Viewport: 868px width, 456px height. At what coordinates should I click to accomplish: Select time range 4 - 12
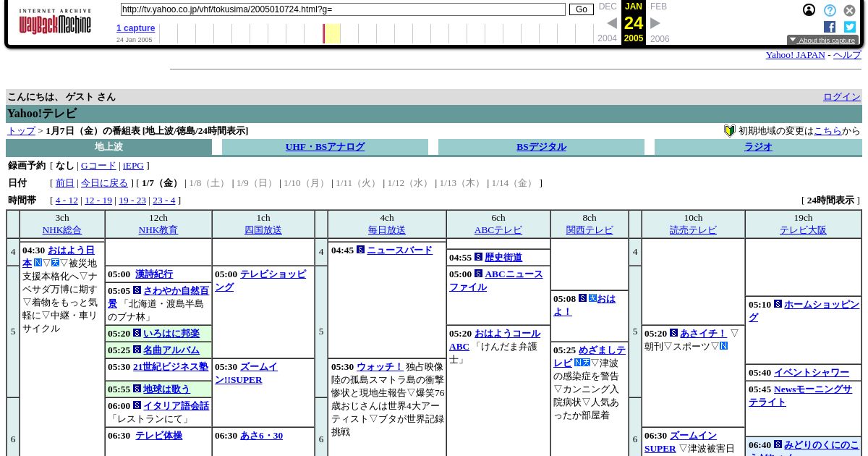(67, 200)
